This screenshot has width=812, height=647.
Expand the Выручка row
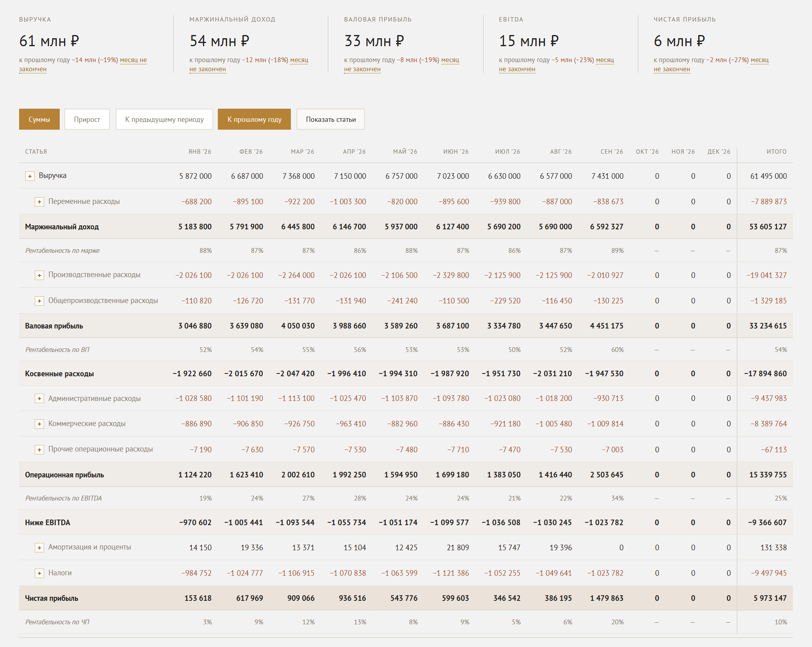point(30,176)
